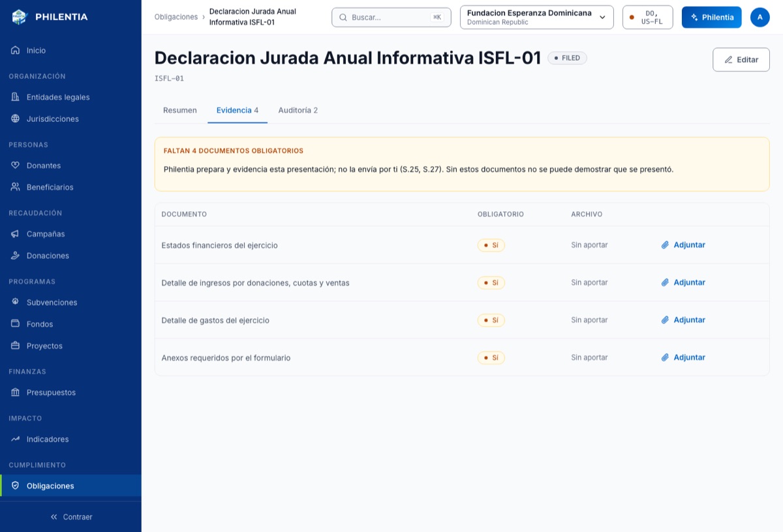The width and height of the screenshot is (783, 532).
Task: Click the magnifier icon in search box
Action: (343, 17)
